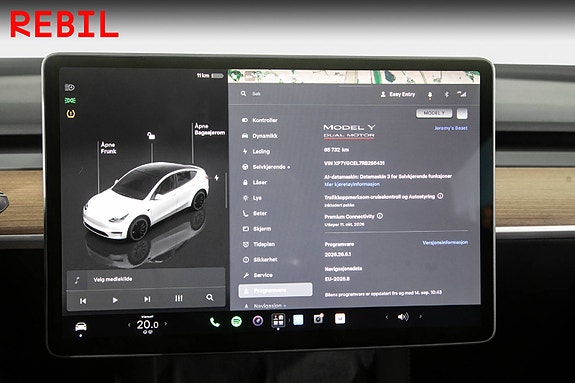Viewport: 575px width, 383px height.
Task: Open the app launcher grid icon
Action: pos(278,320)
